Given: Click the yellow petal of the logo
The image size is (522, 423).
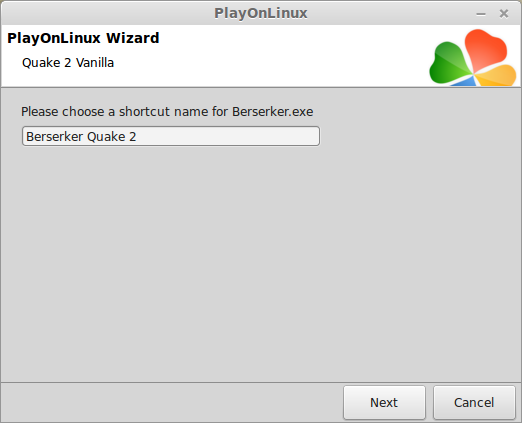Looking at the screenshot, I should click(x=497, y=76).
